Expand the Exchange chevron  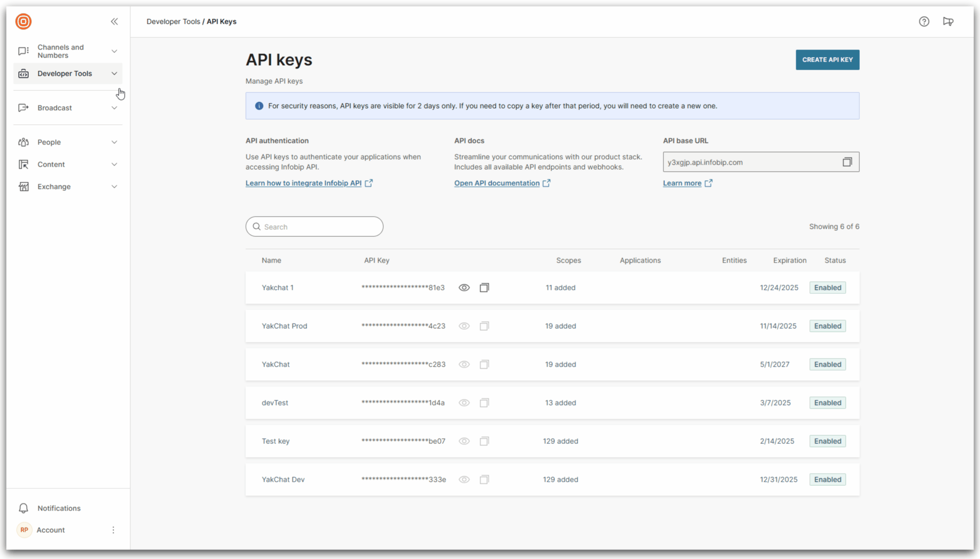114,186
